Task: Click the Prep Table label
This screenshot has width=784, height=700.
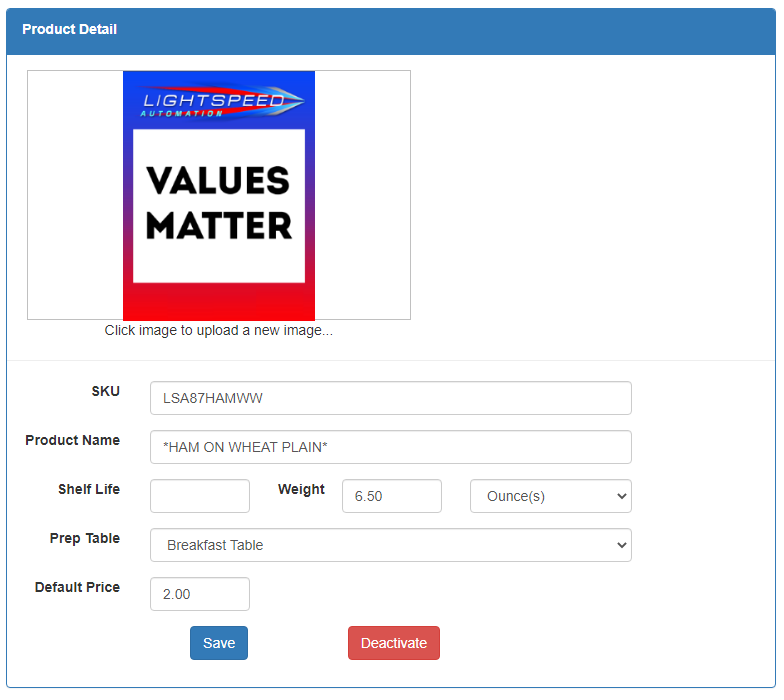Action: tap(85, 538)
